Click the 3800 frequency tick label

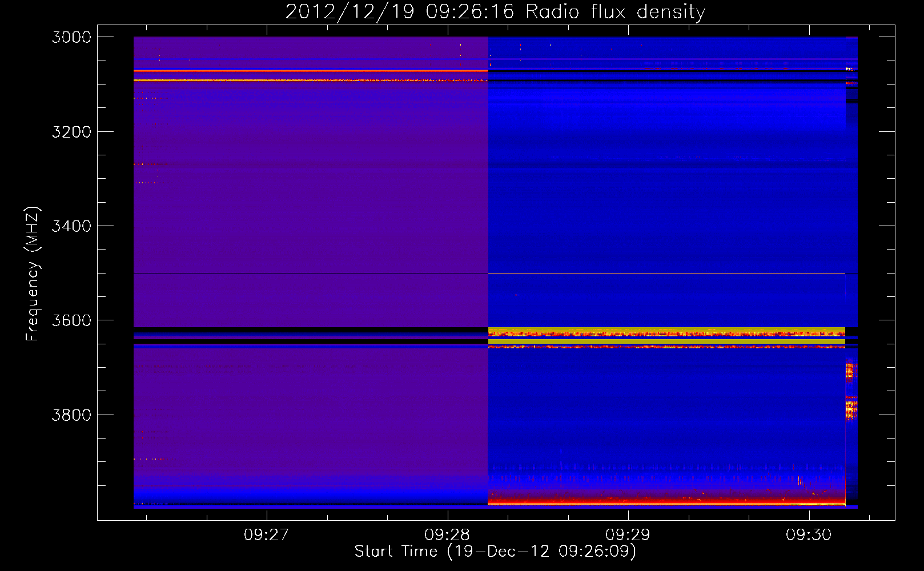(71, 415)
